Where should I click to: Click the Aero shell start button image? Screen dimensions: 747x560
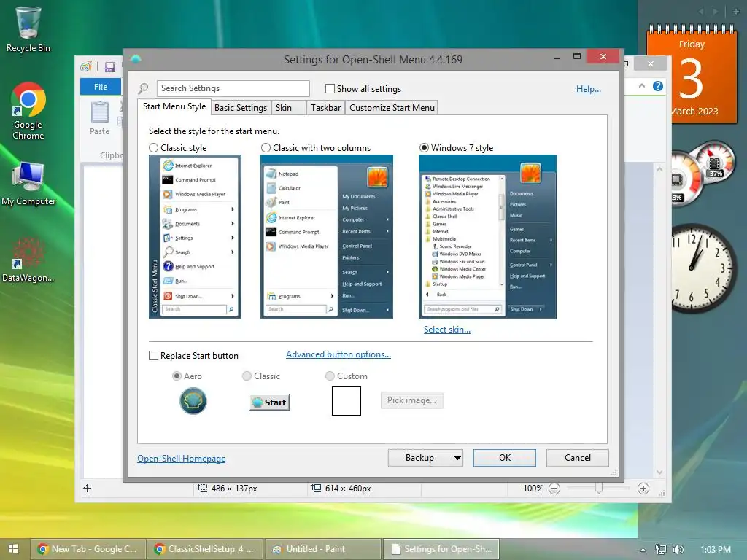(x=193, y=401)
